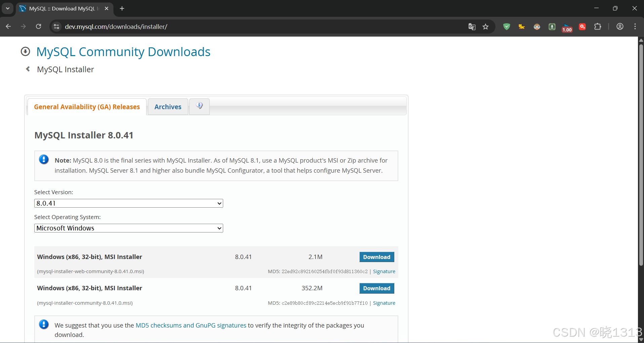Click the 'mysql-installer-web-community-8.0.41.0.msi' filename
Screen dimensions: 644x343
(91, 271)
